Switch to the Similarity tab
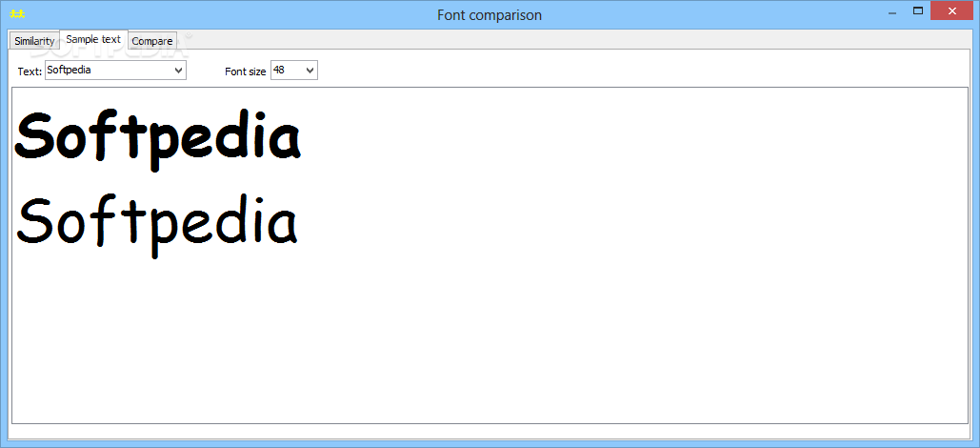The height and width of the screenshot is (448, 980). click(x=34, y=41)
